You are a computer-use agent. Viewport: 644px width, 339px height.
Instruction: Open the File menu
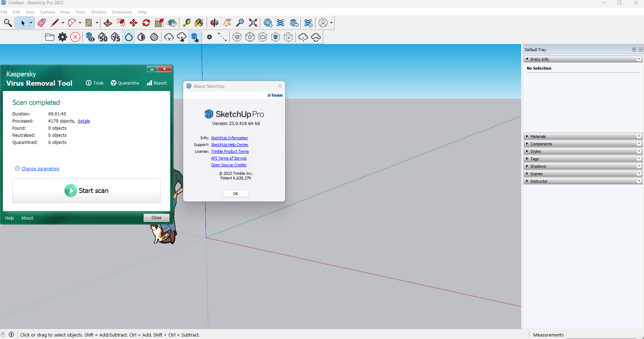(x=4, y=12)
